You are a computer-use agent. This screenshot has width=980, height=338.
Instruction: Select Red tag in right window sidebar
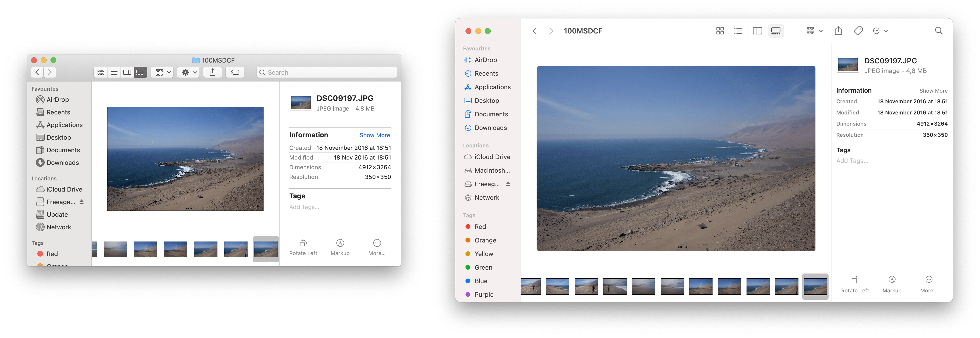click(x=476, y=227)
